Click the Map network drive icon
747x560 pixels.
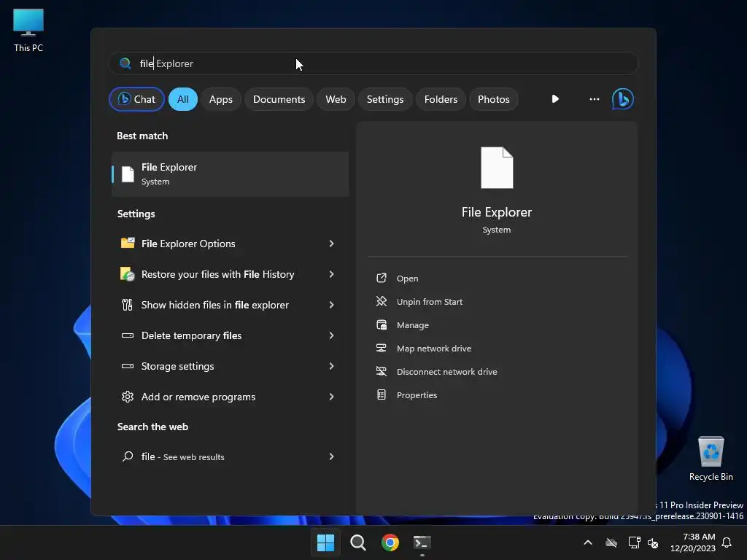tap(381, 348)
